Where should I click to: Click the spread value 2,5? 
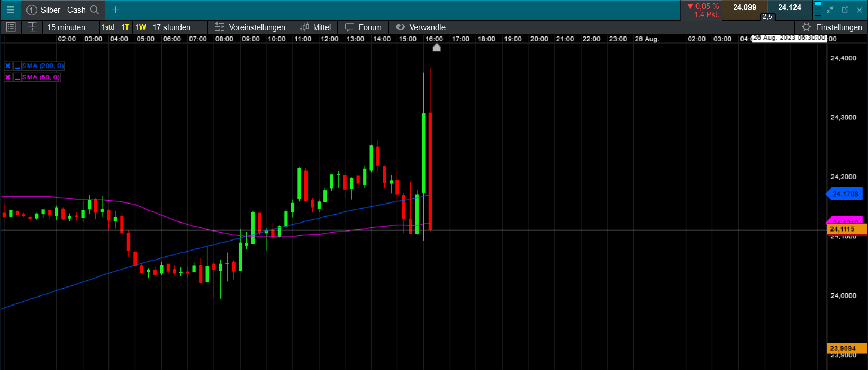[x=767, y=17]
